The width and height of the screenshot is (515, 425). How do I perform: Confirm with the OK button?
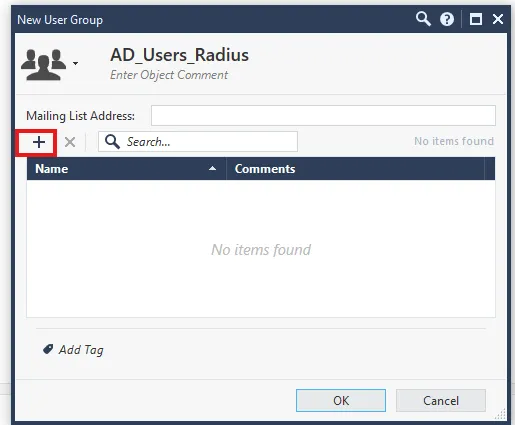click(x=341, y=400)
